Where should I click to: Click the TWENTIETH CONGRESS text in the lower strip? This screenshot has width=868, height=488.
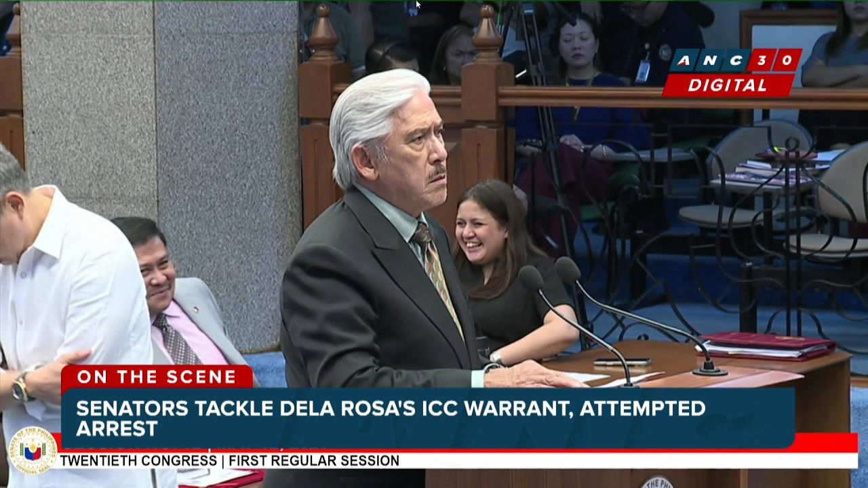[x=138, y=461]
